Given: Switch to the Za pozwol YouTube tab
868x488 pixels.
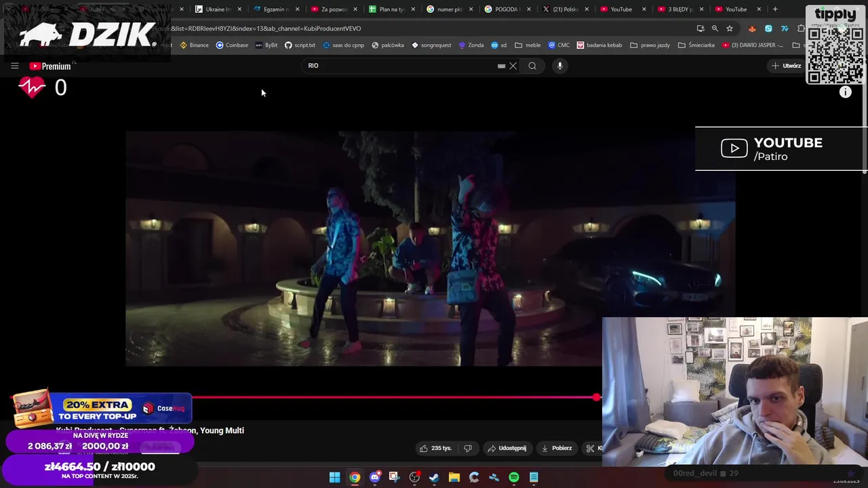Looking at the screenshot, I should 335,9.
